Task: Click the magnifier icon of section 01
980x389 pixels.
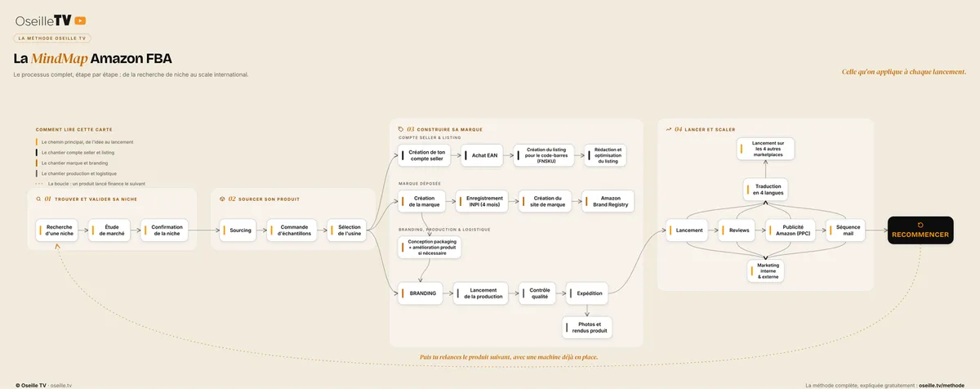Action: tap(38, 199)
